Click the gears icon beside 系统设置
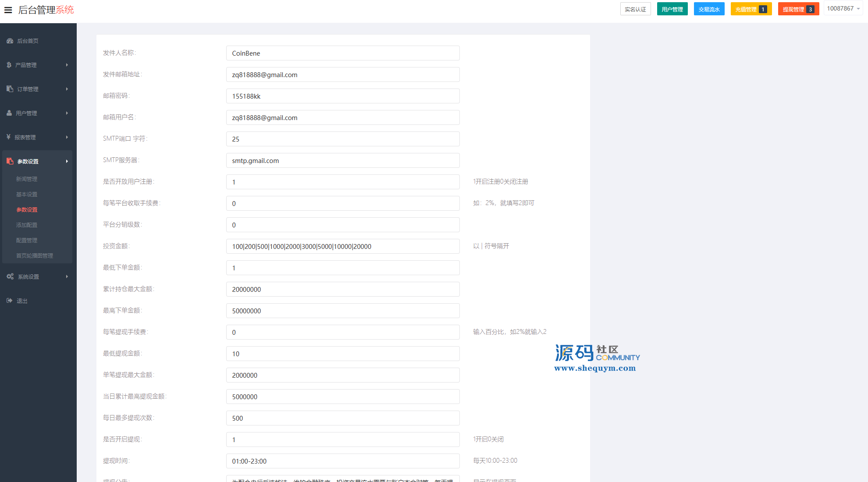Viewport: 868px width, 482px height. (10, 276)
